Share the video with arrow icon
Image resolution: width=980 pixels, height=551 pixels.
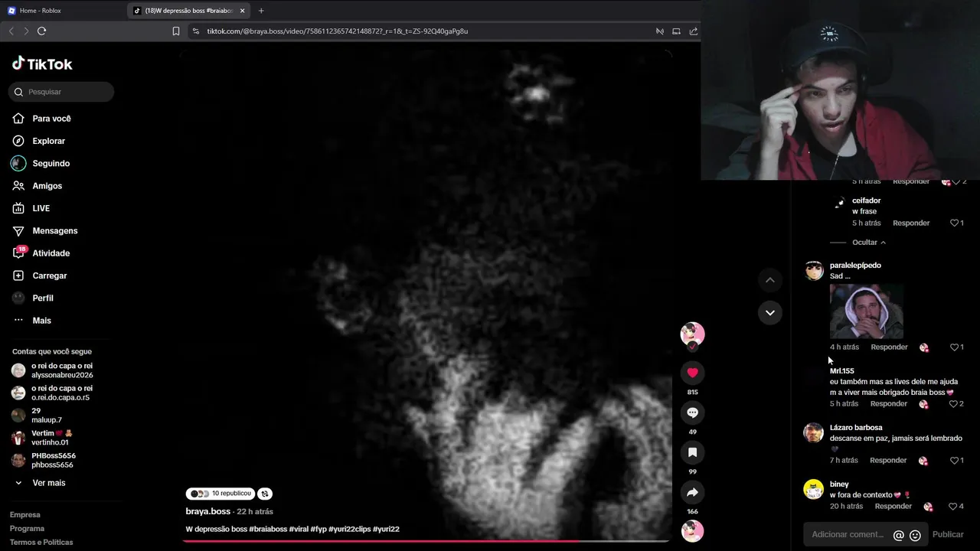tap(692, 492)
